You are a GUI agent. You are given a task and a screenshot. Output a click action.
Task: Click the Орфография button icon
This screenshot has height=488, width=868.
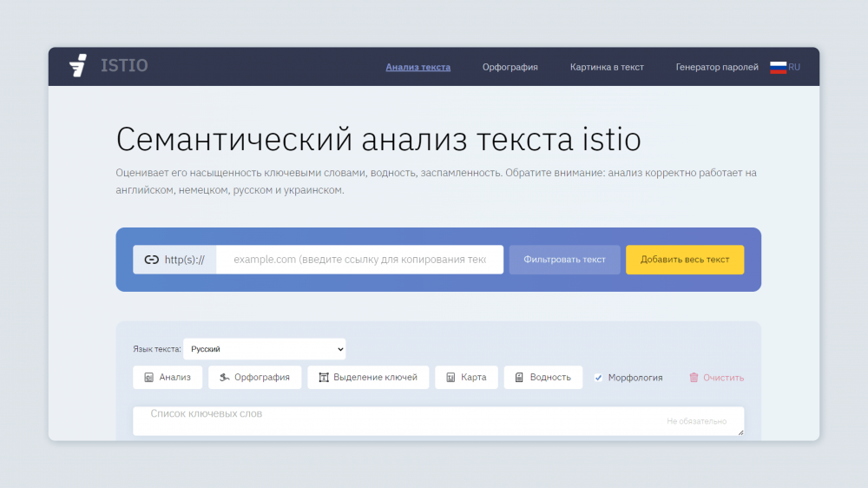(x=224, y=377)
